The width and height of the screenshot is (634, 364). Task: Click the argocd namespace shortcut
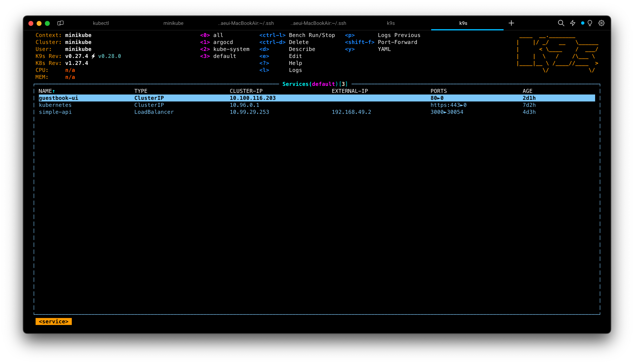pos(223,42)
